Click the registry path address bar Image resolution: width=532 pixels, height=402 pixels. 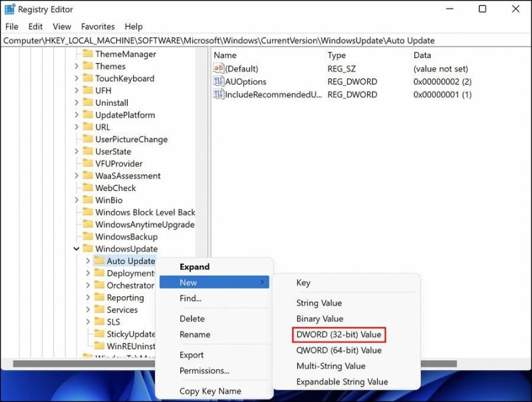coord(266,41)
